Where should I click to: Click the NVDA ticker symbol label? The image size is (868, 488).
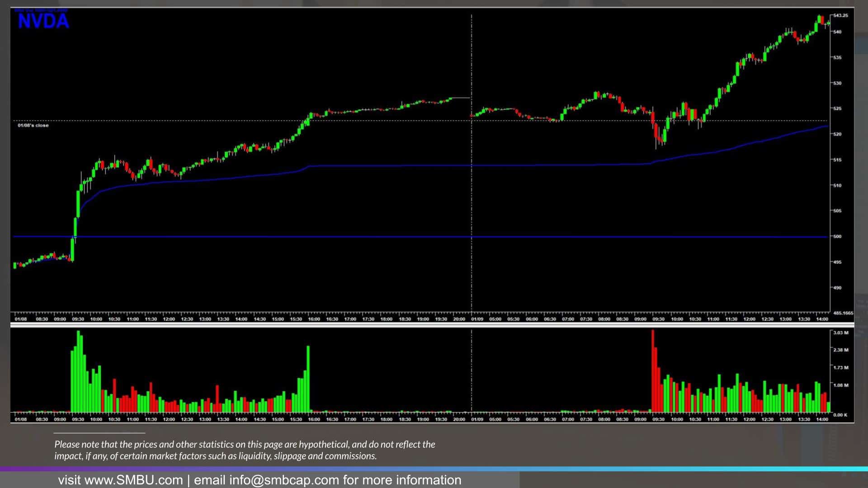43,21
